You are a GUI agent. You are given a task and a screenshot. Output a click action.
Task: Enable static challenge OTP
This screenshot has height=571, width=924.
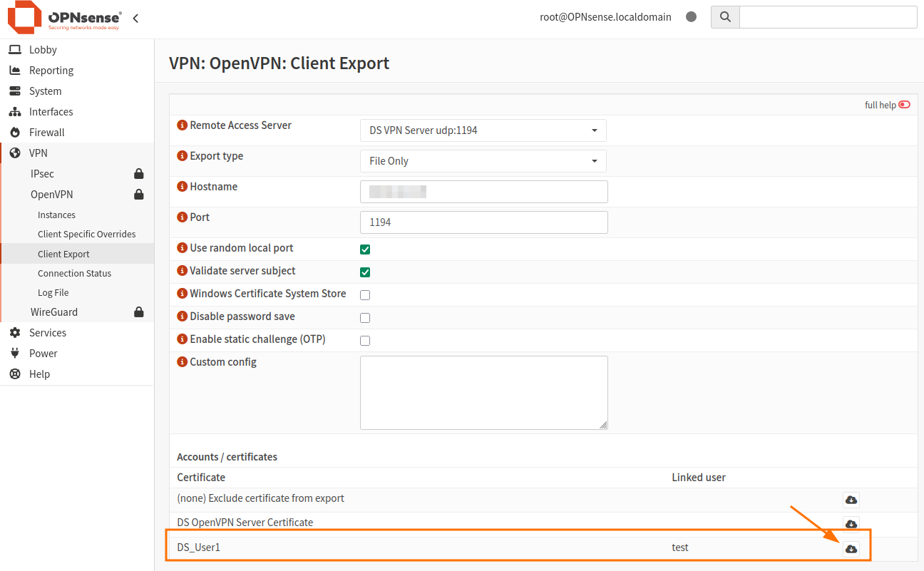[x=365, y=340]
